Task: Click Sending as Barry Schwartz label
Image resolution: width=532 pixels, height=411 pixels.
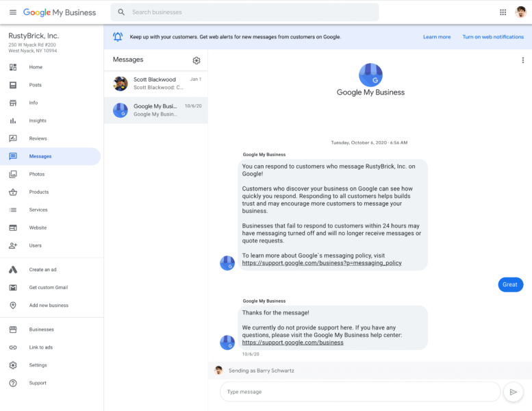Action: pos(262,371)
